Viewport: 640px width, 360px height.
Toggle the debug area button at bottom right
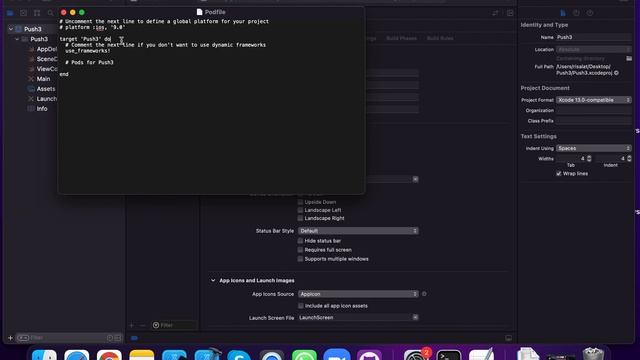[x=509, y=338]
